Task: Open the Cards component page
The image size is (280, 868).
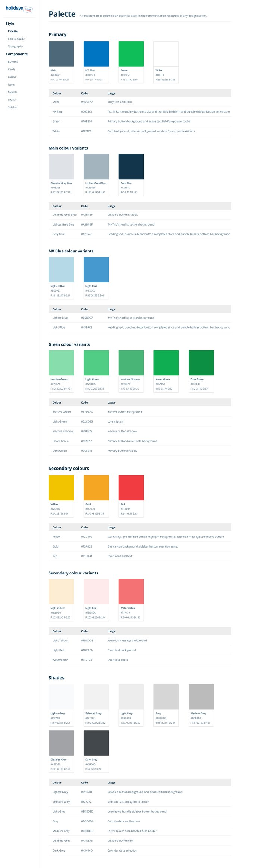Action: click(12, 69)
